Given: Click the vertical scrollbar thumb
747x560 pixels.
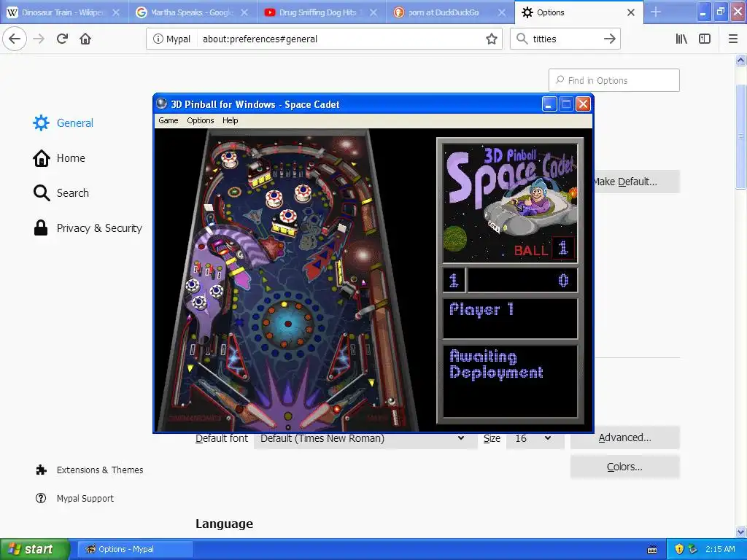Looking at the screenshot, I should pos(741,136).
